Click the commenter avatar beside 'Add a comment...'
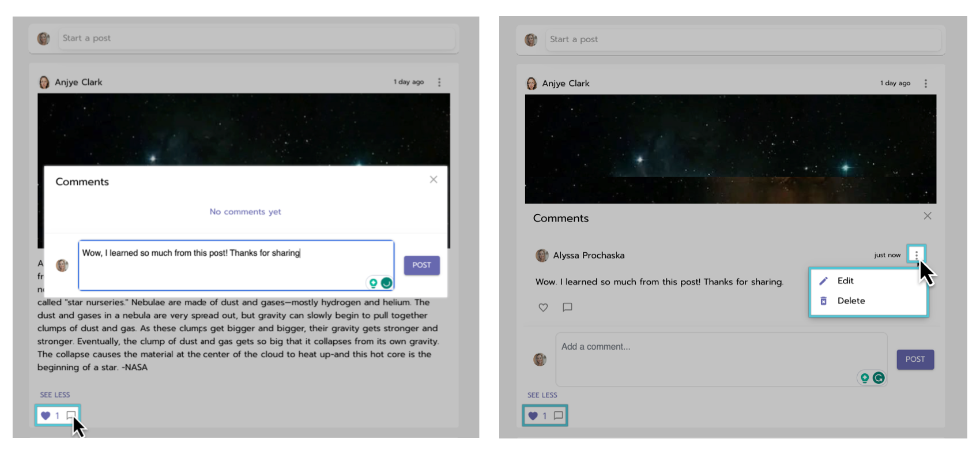Image resolution: width=980 pixels, height=450 pixels. (x=540, y=359)
